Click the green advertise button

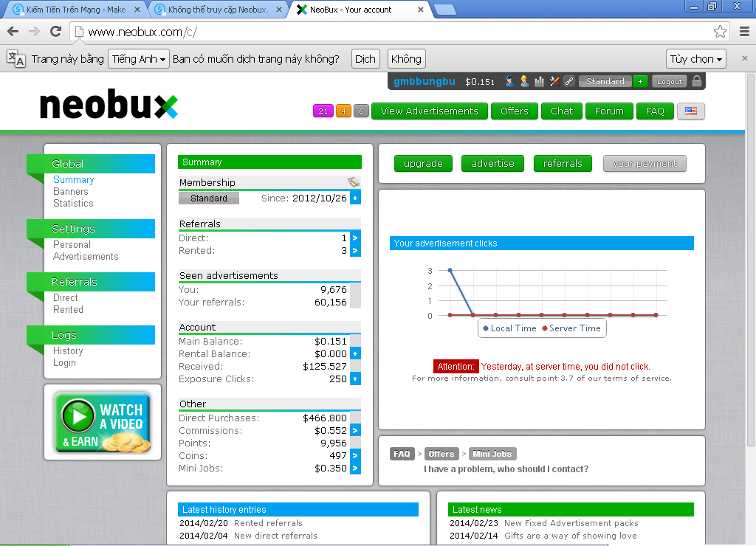click(x=492, y=163)
